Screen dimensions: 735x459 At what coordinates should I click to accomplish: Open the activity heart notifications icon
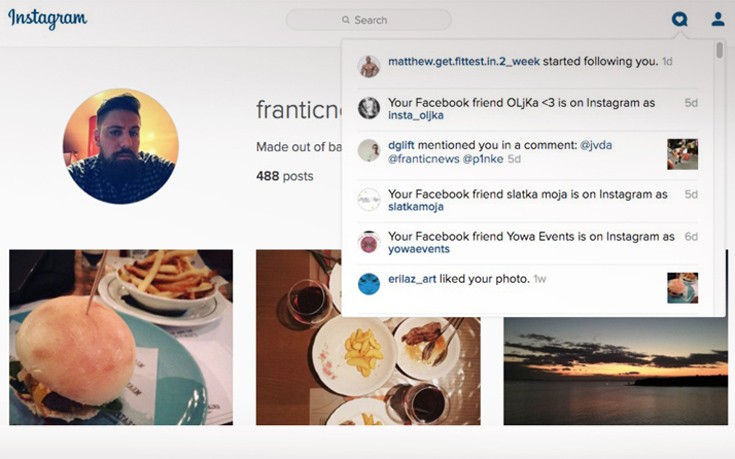[x=680, y=19]
